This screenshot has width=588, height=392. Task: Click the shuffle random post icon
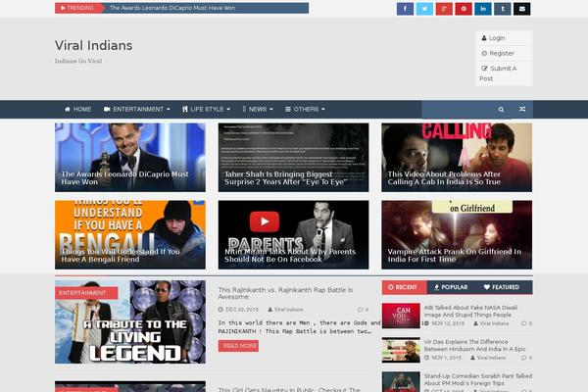point(522,109)
